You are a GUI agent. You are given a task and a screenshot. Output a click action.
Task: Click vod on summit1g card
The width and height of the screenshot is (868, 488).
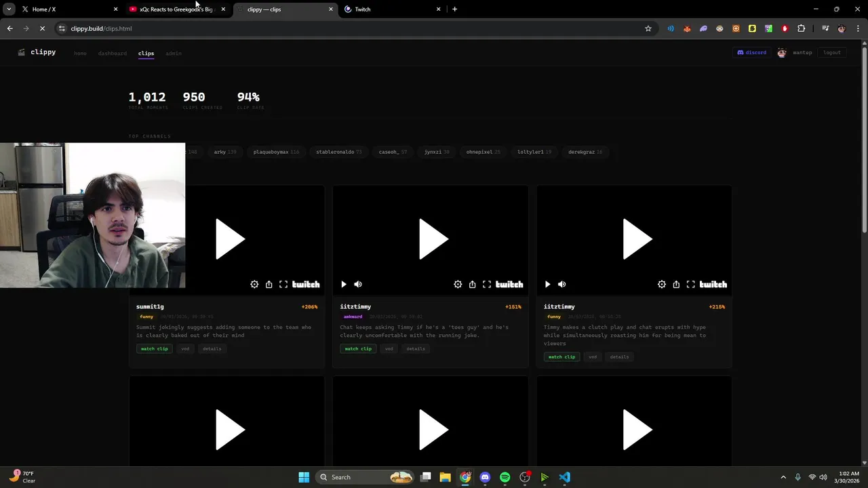click(x=185, y=349)
